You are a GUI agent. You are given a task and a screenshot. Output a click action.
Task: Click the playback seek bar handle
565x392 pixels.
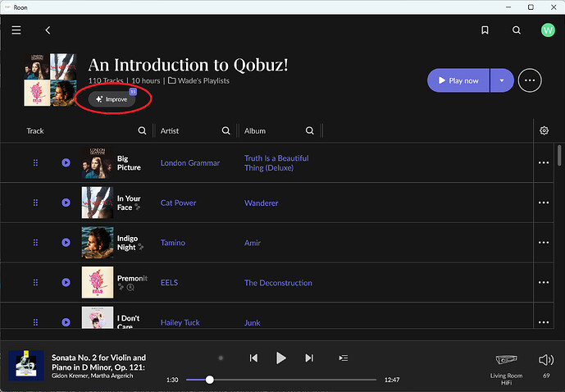point(210,380)
